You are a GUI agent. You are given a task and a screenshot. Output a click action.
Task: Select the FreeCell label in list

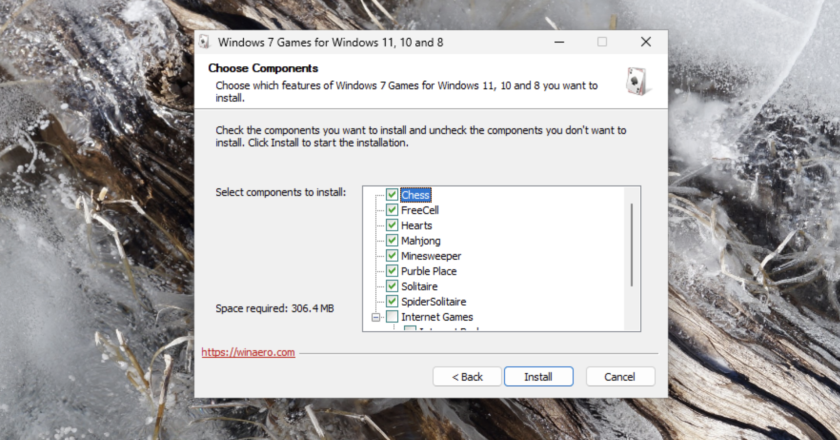[419, 210]
